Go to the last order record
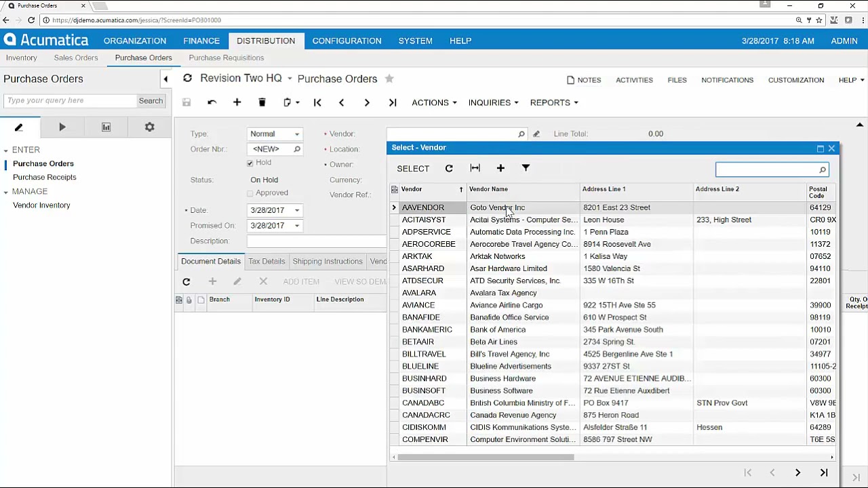 (x=392, y=102)
